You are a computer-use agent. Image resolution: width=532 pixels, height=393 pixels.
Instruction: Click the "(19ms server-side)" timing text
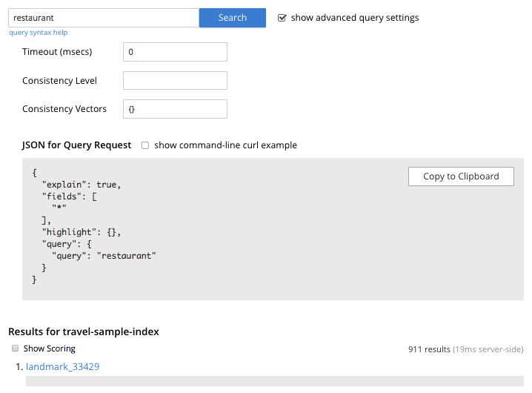tap(488, 349)
